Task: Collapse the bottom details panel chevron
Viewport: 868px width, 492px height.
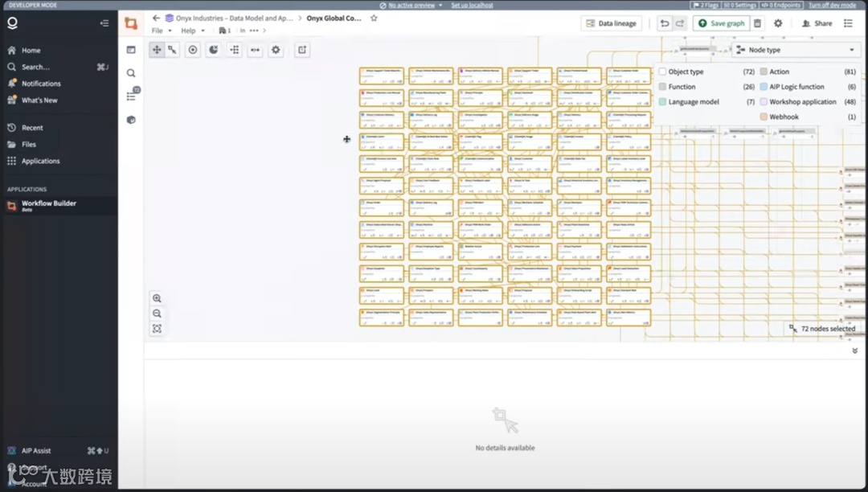Action: (854, 351)
